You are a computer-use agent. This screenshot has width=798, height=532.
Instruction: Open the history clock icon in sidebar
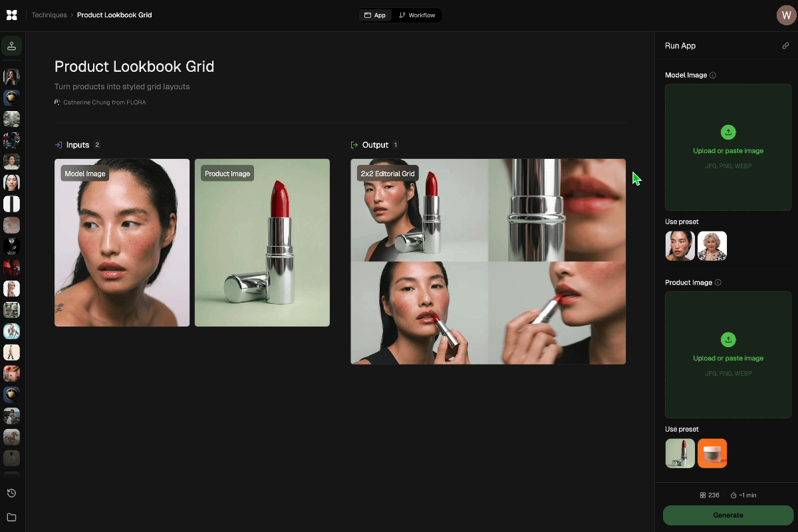pos(11,493)
